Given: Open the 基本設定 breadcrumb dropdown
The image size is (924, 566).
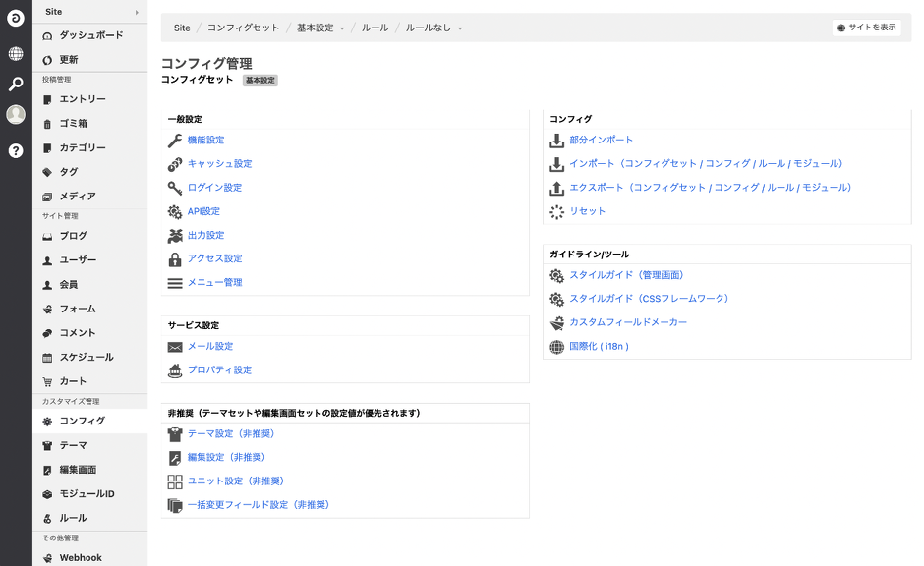Looking at the screenshot, I should click(320, 28).
